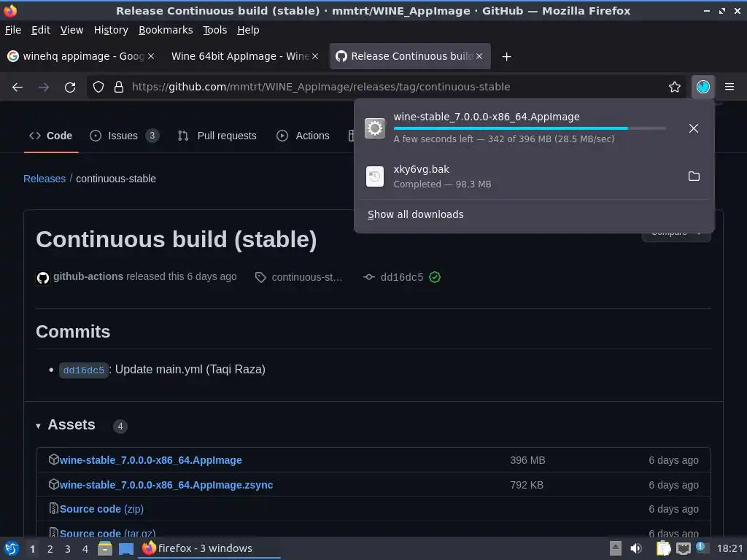The image size is (747, 560).
Task: Reload the current page
Action: 70,87
